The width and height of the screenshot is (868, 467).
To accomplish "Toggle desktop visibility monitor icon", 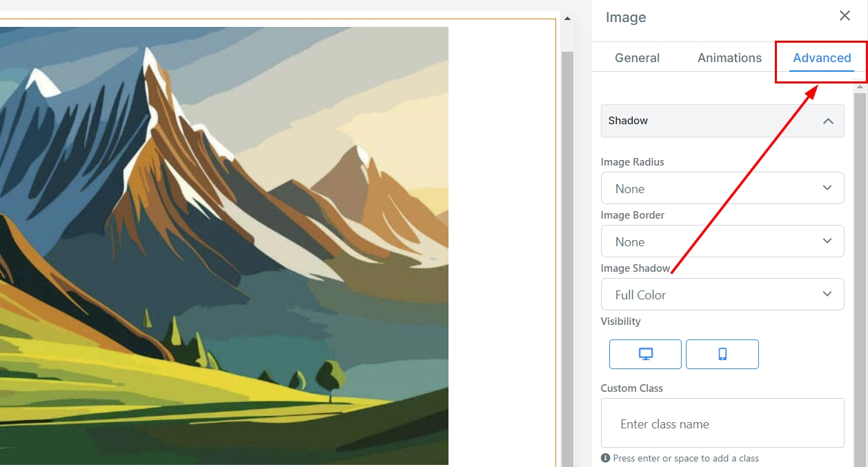I will [645, 354].
